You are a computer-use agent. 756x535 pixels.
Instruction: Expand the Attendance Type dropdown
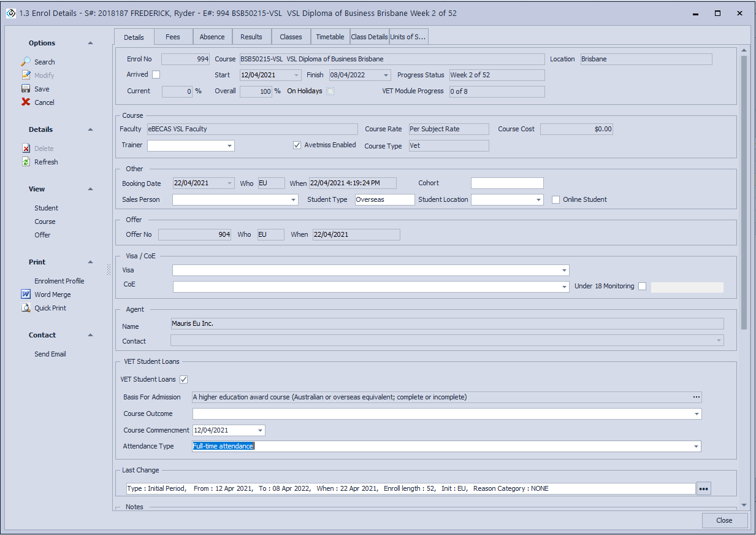point(696,447)
